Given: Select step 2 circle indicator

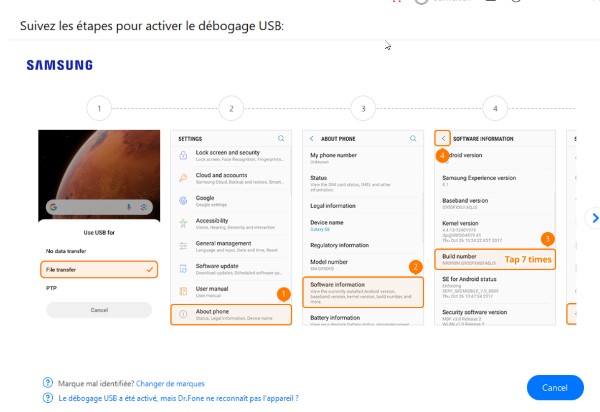Looking at the screenshot, I should (231, 109).
